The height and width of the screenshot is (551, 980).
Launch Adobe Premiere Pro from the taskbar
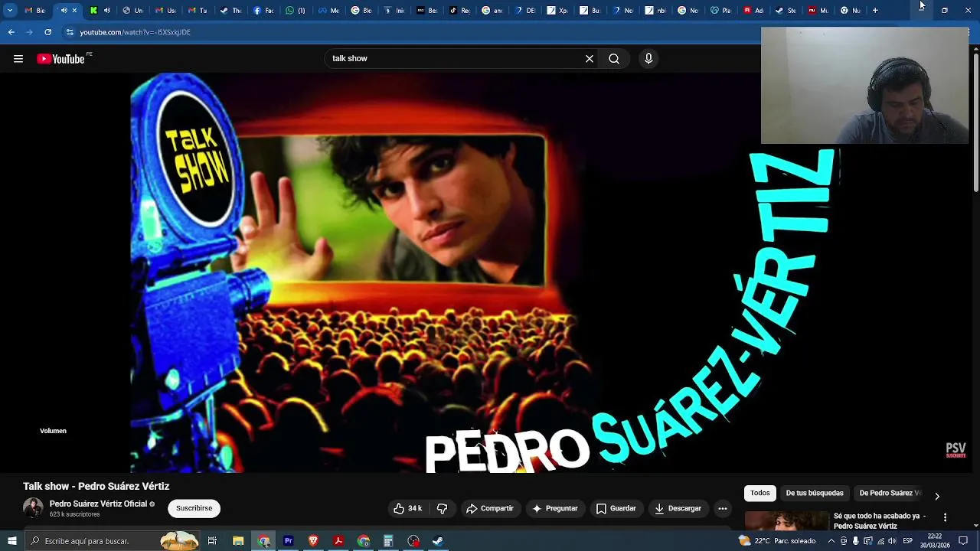pos(289,541)
